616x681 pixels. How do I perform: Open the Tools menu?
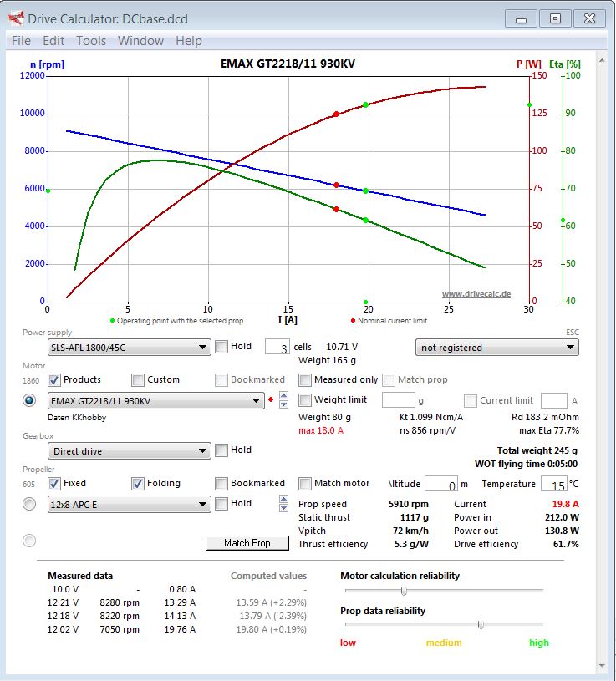pos(91,40)
